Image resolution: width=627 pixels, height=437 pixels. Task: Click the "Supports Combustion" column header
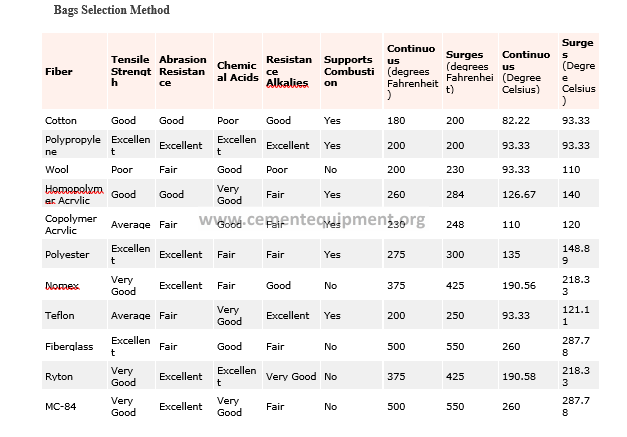pyautogui.click(x=348, y=72)
